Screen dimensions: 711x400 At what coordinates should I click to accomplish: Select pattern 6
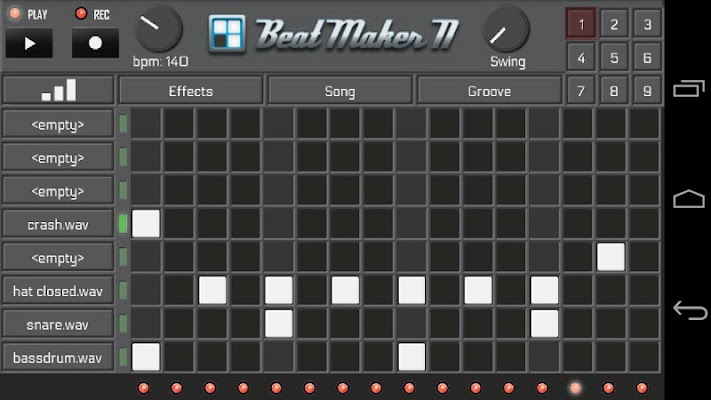[647, 58]
